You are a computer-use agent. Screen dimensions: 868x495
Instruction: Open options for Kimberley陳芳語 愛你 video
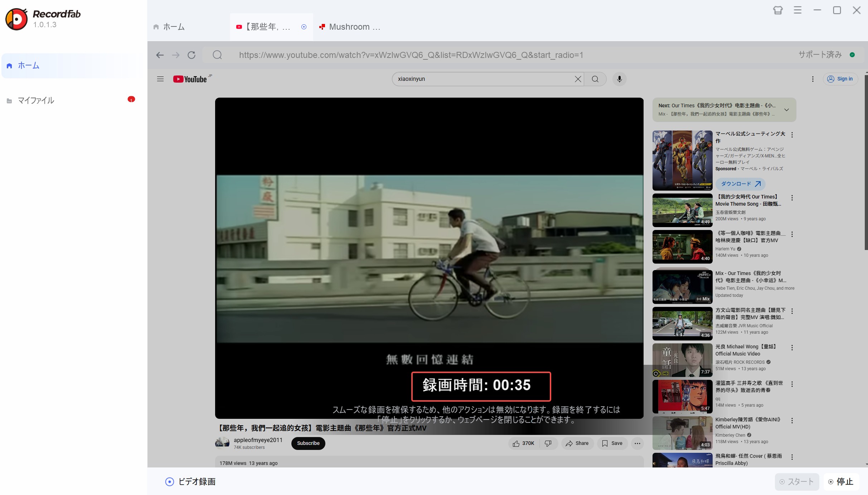click(792, 421)
